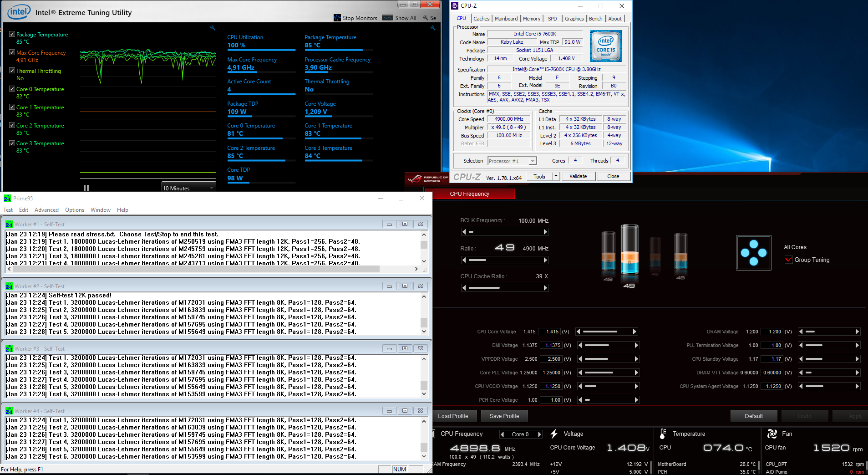This screenshot has width=868, height=475.
Task: Open the wrench settings icon in XTU toolbar
Action: [x=425, y=18]
